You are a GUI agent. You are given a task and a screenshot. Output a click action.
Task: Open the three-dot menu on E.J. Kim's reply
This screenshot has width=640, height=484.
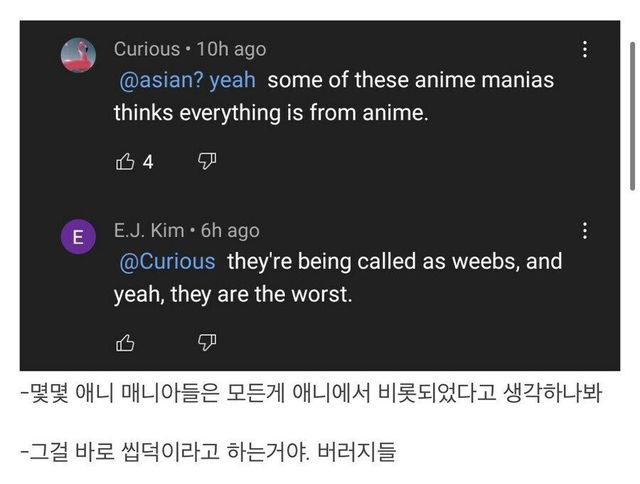(x=585, y=231)
